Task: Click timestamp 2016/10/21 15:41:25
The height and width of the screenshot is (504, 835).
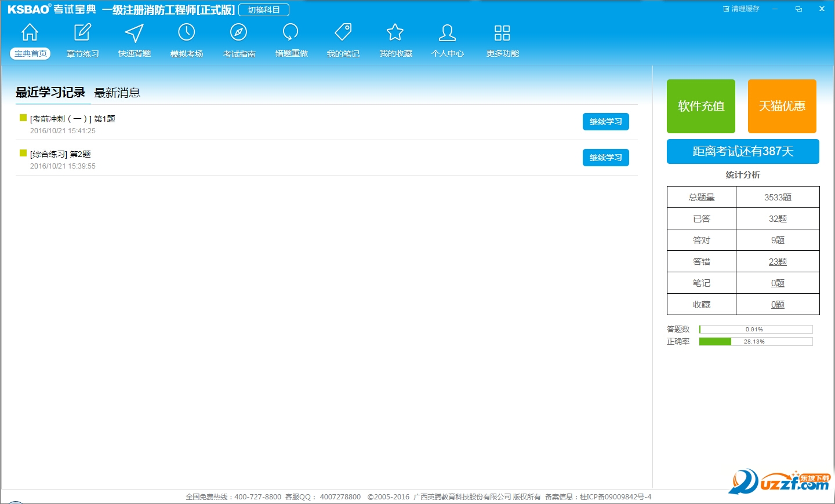Action: point(63,131)
